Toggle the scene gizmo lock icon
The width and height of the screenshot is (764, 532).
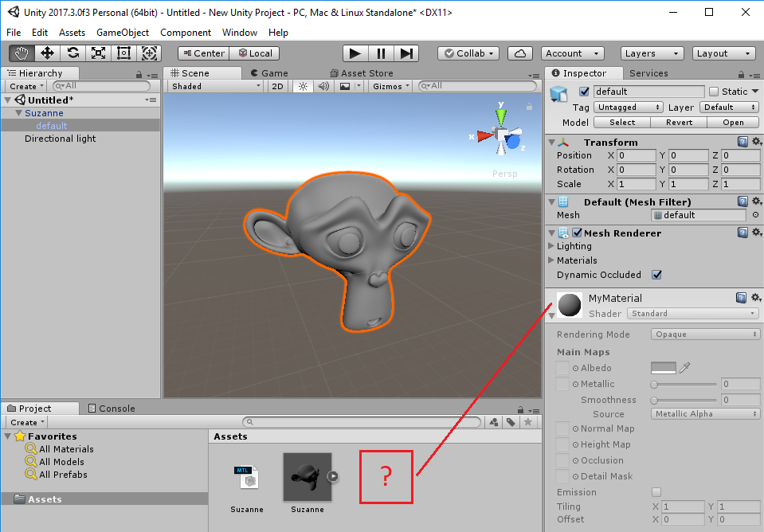click(x=529, y=107)
